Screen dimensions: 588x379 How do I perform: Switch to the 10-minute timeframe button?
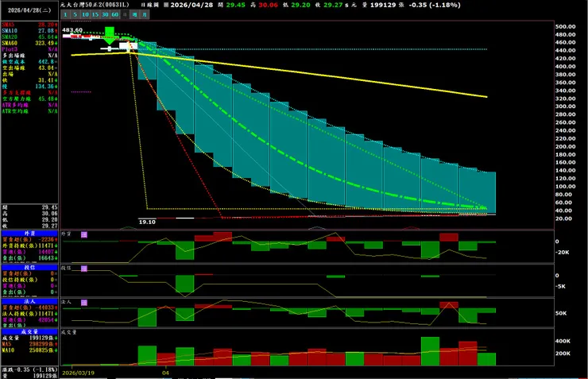coord(85,14)
